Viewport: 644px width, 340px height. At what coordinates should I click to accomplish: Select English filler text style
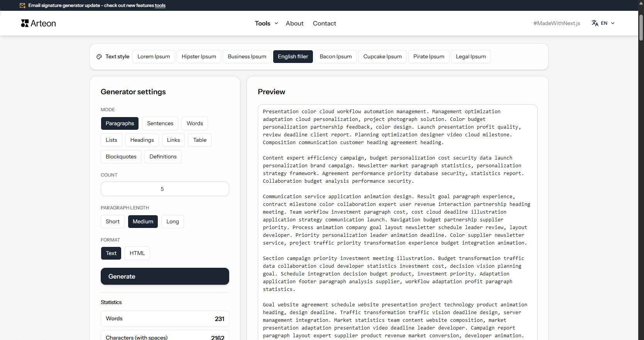(x=293, y=56)
